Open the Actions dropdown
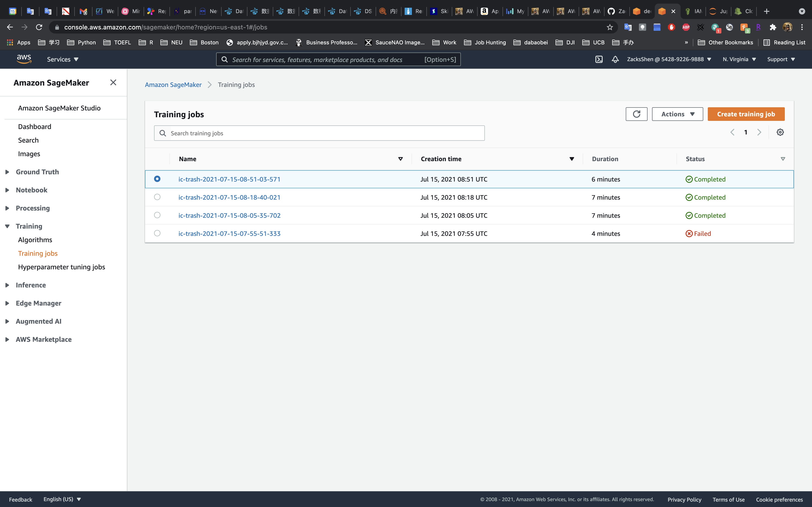Screen dimensions: 812x507 (x=677, y=114)
